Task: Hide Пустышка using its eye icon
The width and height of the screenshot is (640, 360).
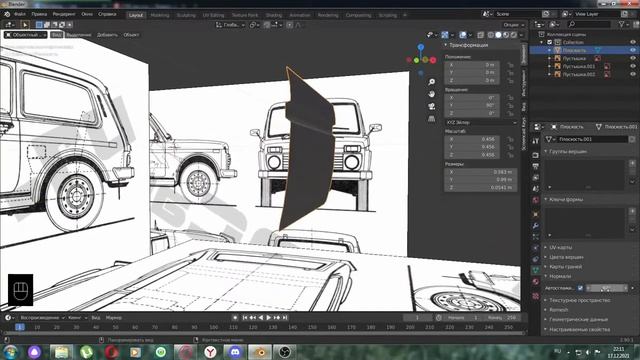Action: pyautogui.click(x=633, y=58)
